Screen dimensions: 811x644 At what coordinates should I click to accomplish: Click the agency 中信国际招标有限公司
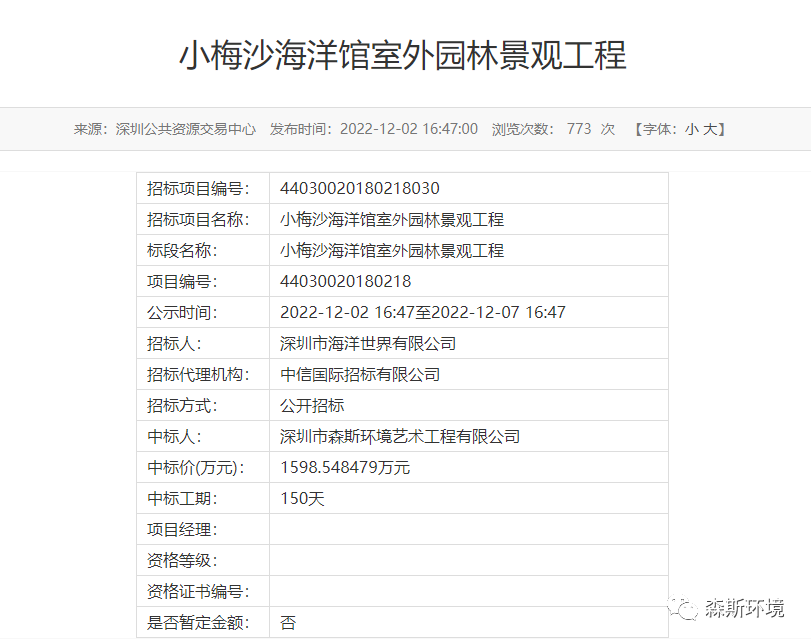(360, 374)
